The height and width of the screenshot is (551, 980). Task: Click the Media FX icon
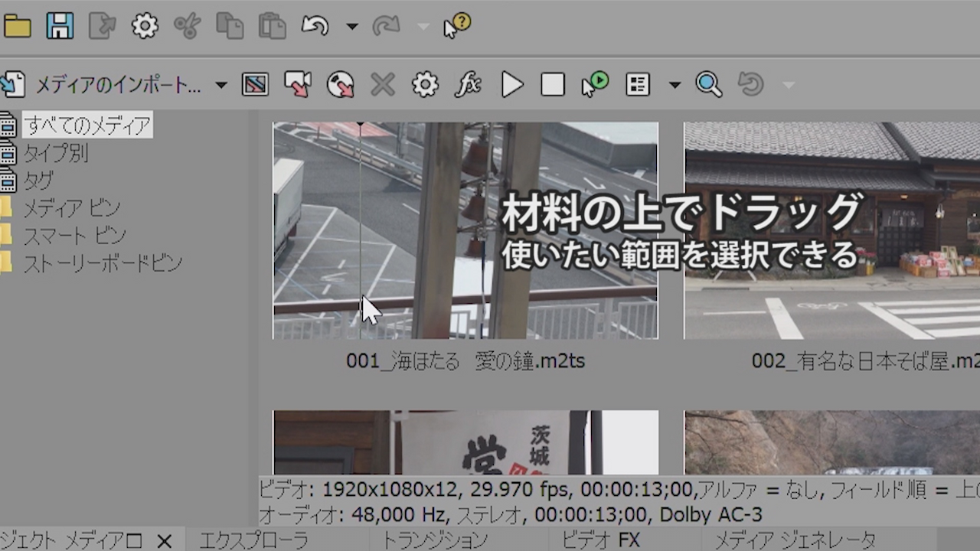pyautogui.click(x=467, y=84)
